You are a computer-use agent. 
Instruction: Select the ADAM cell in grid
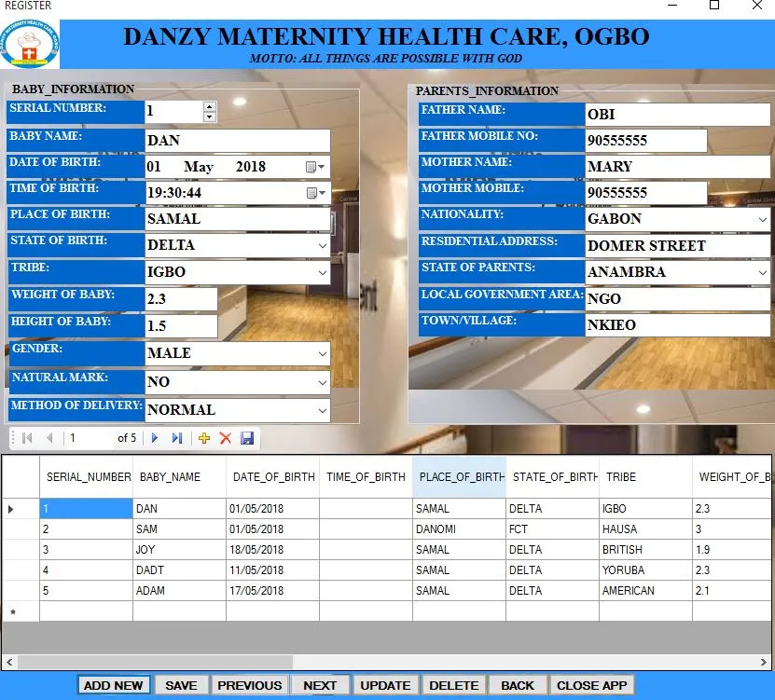(179, 591)
